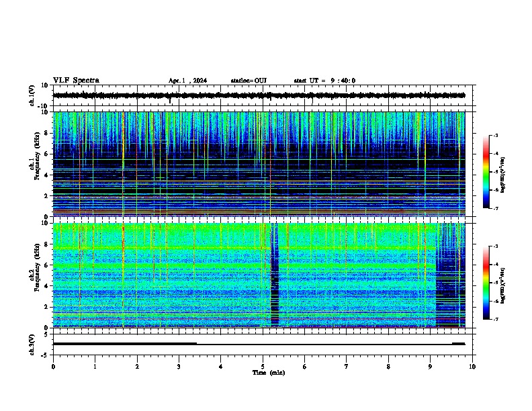Click the "ch.3(V)" axis label

pos(32,345)
